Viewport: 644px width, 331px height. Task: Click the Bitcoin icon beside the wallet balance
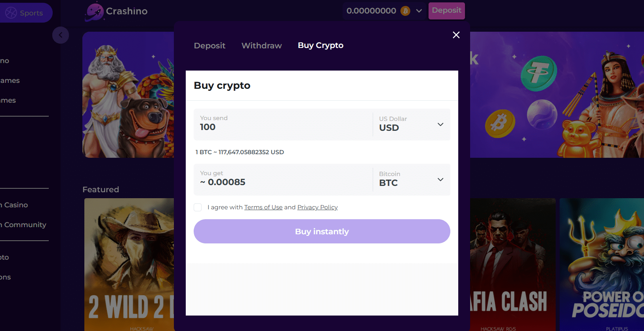click(404, 11)
